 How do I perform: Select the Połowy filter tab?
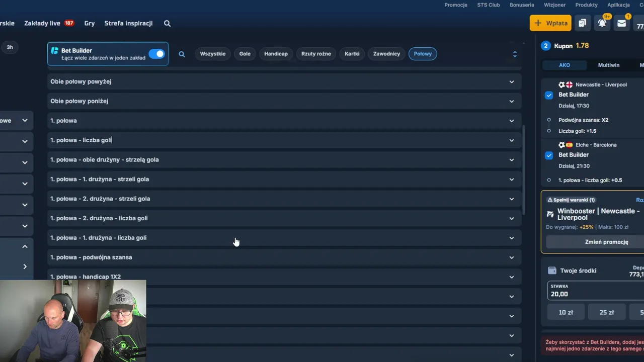423,54
